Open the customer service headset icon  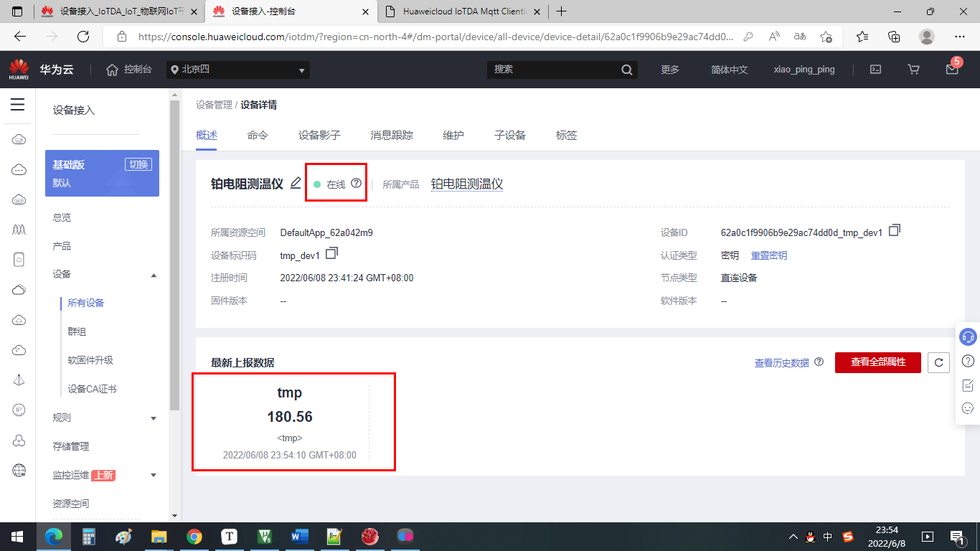[968, 336]
